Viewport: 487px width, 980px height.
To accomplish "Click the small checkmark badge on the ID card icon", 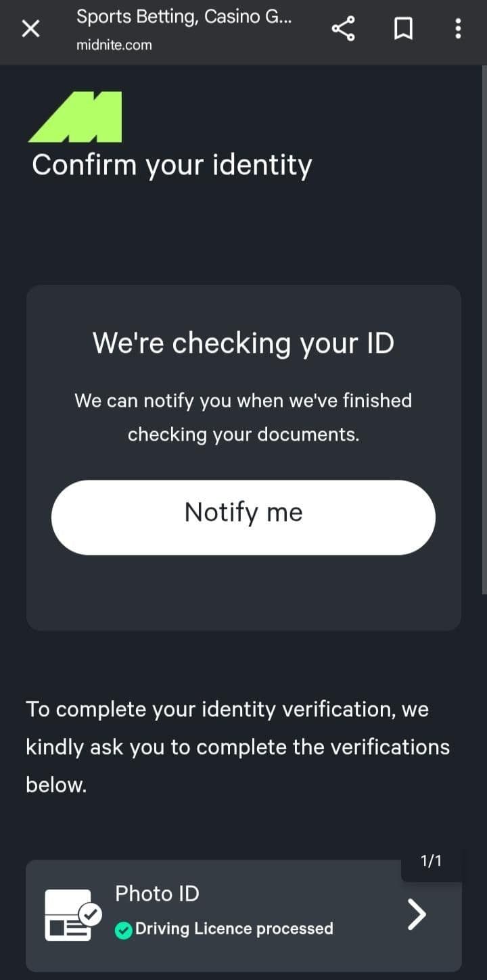I will 90,914.
